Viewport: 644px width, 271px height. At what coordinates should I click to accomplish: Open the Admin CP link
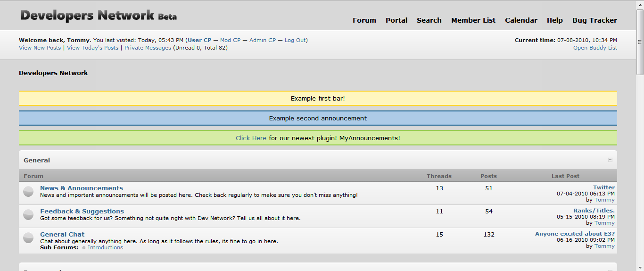(263, 40)
